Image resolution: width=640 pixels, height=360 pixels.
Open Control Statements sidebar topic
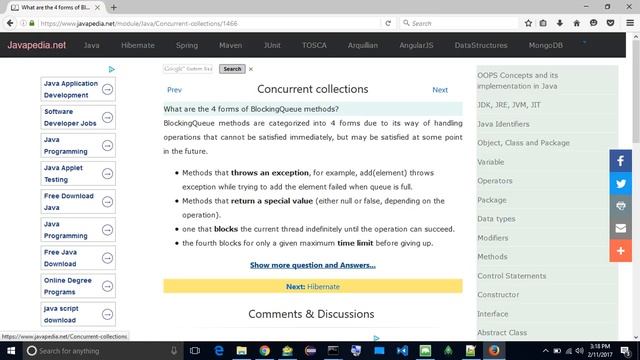(x=511, y=276)
